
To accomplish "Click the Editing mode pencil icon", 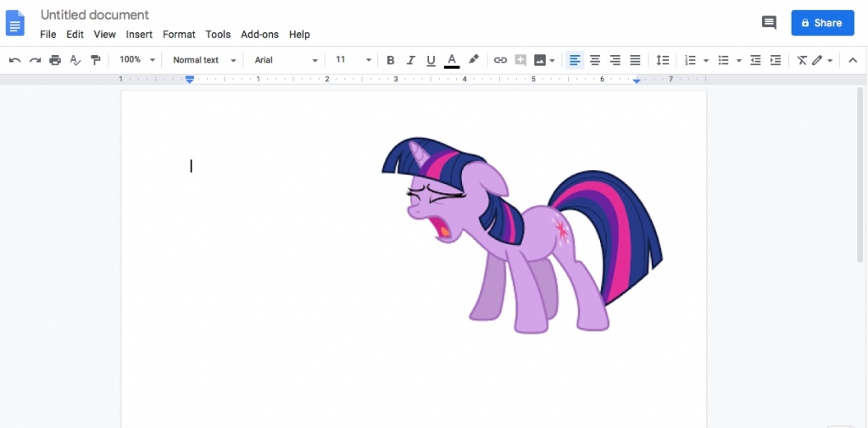I will [x=817, y=60].
